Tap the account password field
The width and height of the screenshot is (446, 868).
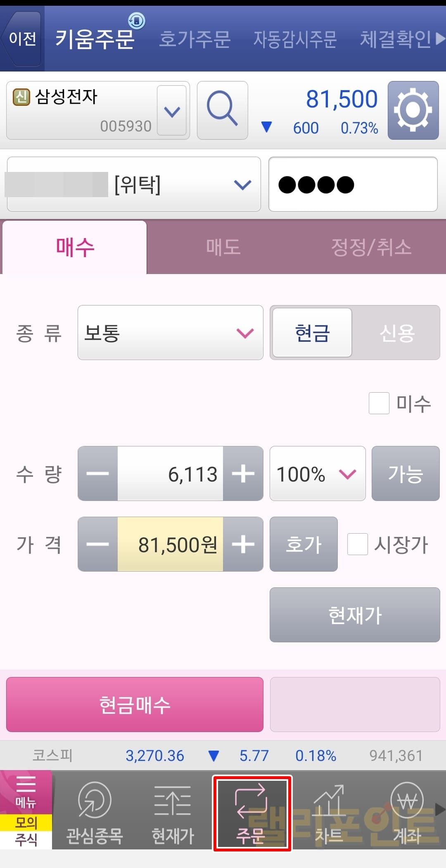[x=353, y=184]
